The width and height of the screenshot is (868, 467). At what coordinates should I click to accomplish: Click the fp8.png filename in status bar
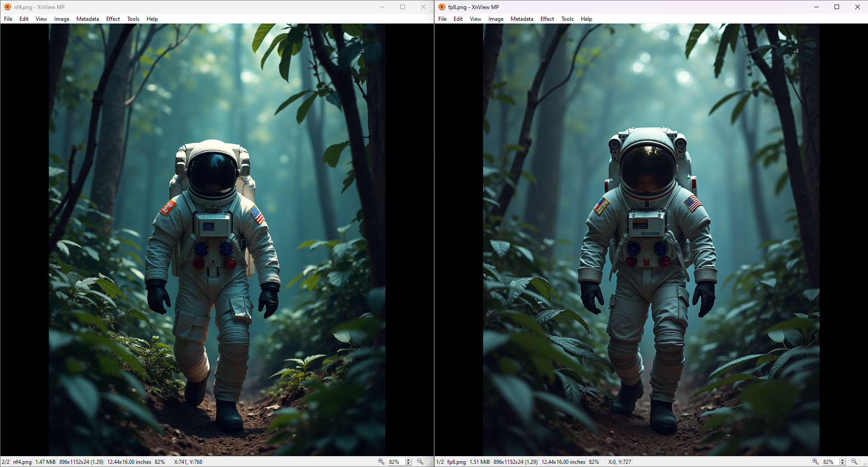pos(456,462)
